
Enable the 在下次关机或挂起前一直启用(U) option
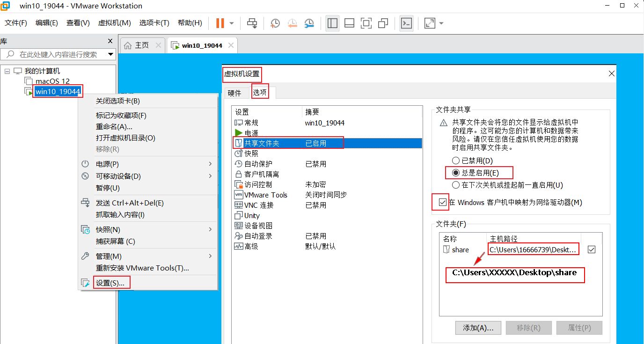pos(455,185)
